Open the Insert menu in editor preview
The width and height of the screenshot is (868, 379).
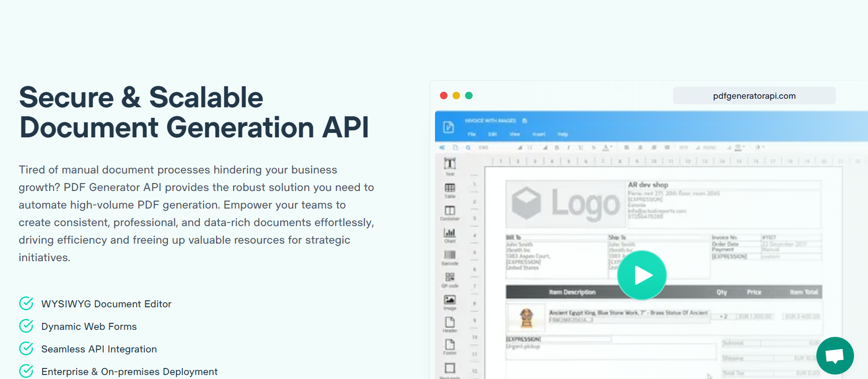point(539,134)
